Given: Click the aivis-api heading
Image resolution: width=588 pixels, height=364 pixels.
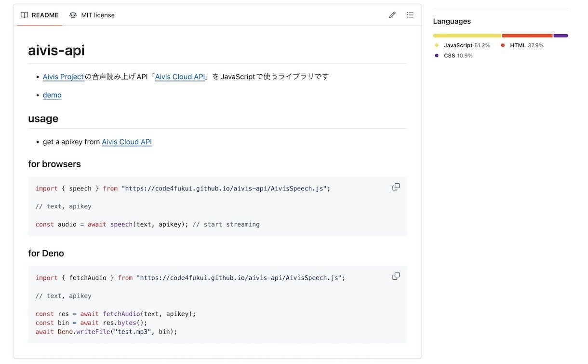Looking at the screenshot, I should [x=56, y=51].
